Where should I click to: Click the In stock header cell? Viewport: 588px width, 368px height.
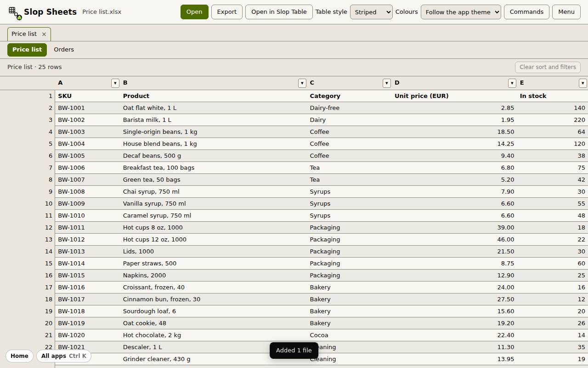(553, 96)
